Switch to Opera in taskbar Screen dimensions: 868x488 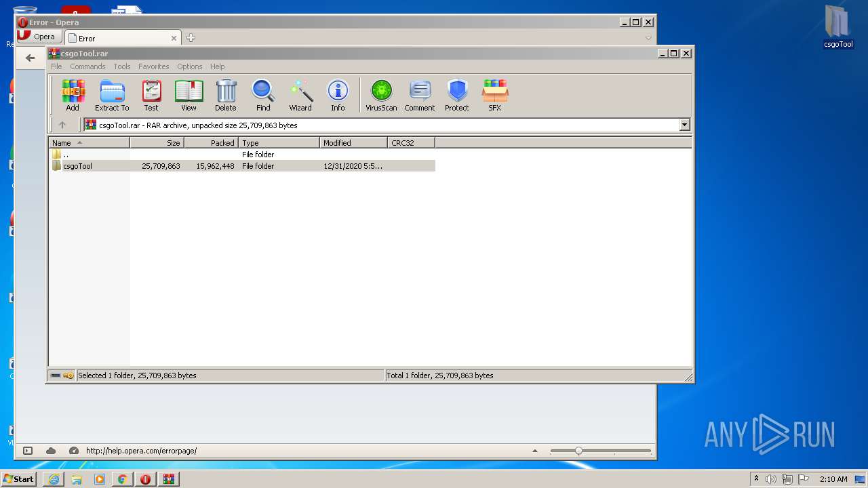coord(146,479)
